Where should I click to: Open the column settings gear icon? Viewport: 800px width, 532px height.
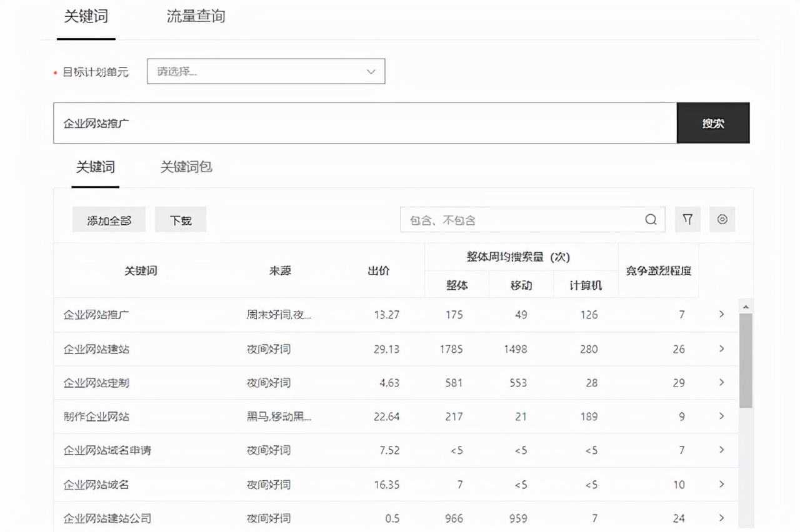click(x=722, y=219)
